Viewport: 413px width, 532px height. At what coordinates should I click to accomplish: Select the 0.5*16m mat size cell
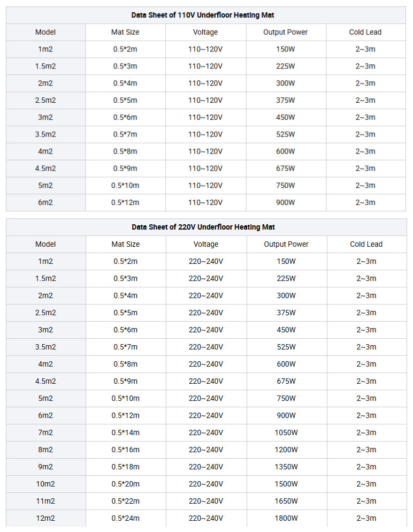(125, 450)
